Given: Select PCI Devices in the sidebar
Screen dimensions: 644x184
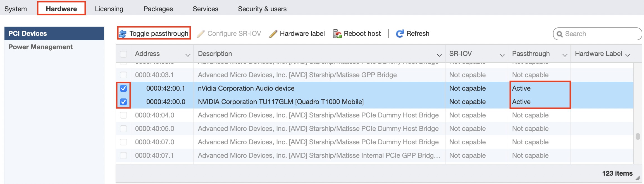Looking at the screenshot, I should [54, 34].
